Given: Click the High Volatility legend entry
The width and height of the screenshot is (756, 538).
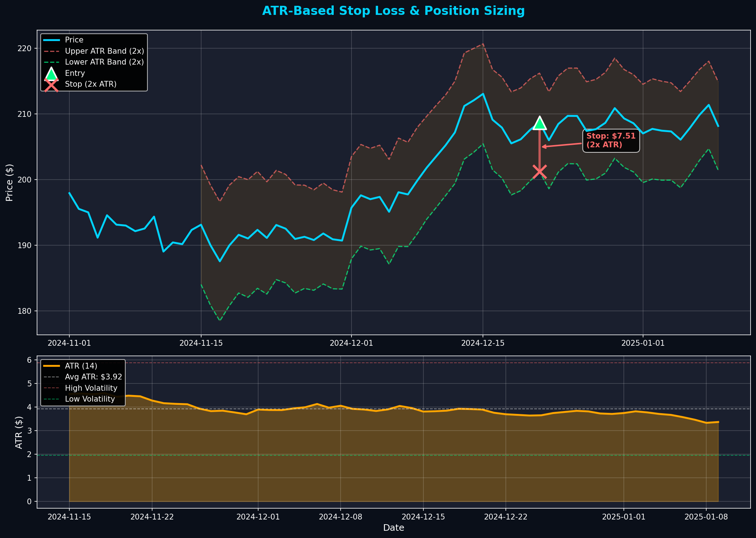Looking at the screenshot, I should (x=91, y=388).
